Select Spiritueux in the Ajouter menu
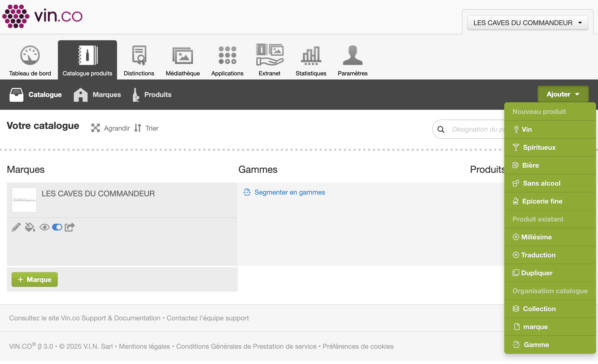598x364 pixels. pyautogui.click(x=539, y=148)
